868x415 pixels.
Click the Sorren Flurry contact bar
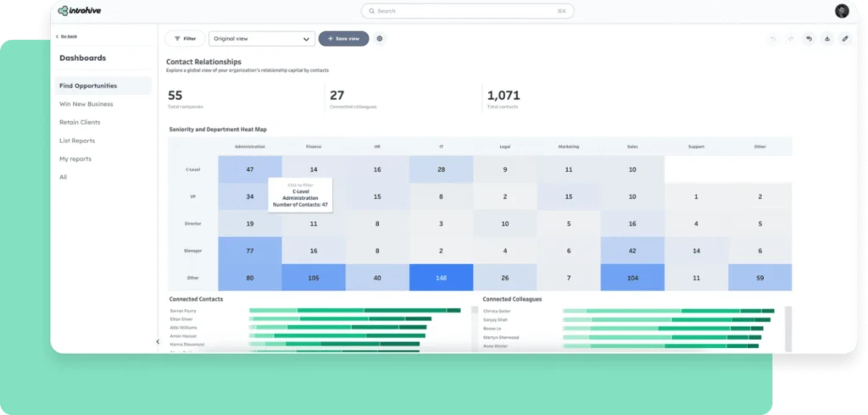[355, 311]
